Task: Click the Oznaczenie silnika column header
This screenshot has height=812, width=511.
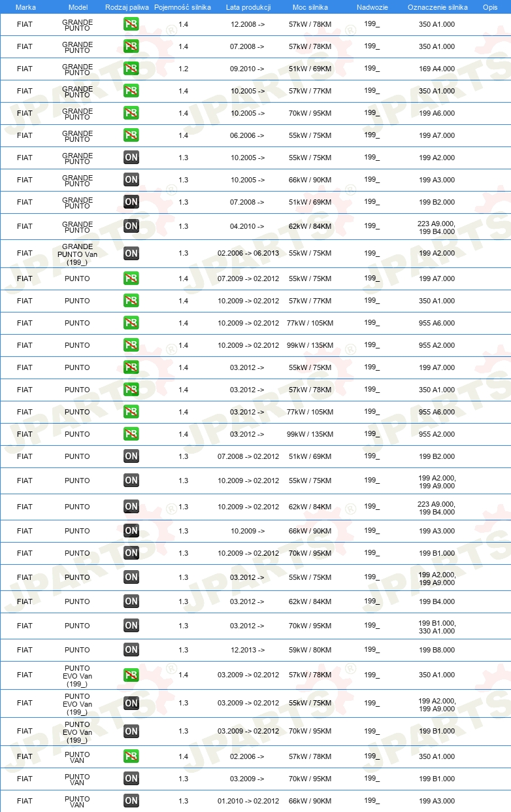Action: pos(437,7)
